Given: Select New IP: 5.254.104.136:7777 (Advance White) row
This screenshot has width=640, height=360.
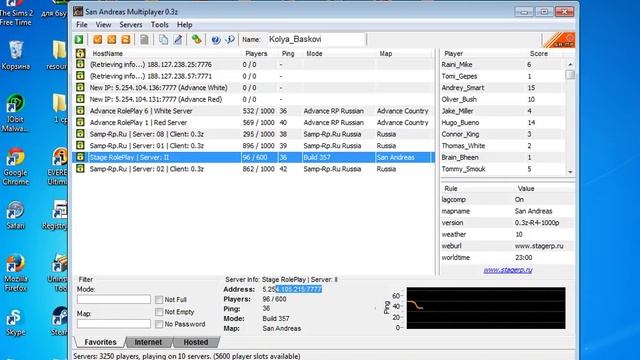Looking at the screenshot, I should (254, 88).
